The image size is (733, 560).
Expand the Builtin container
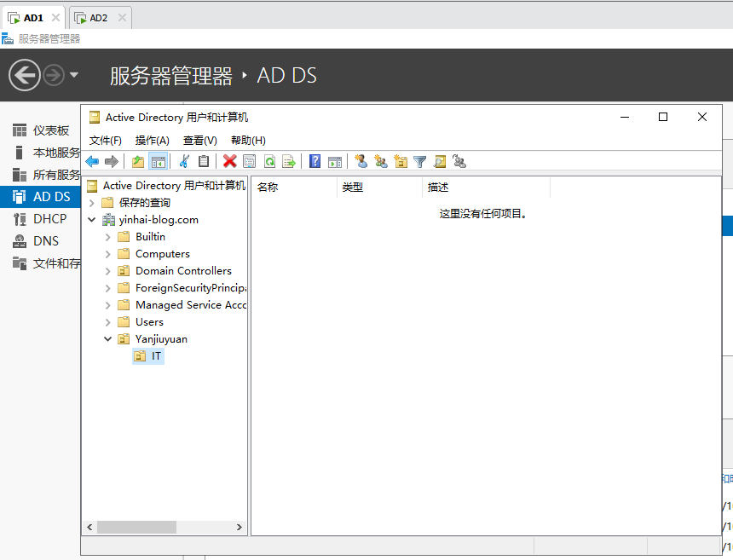[x=108, y=237]
